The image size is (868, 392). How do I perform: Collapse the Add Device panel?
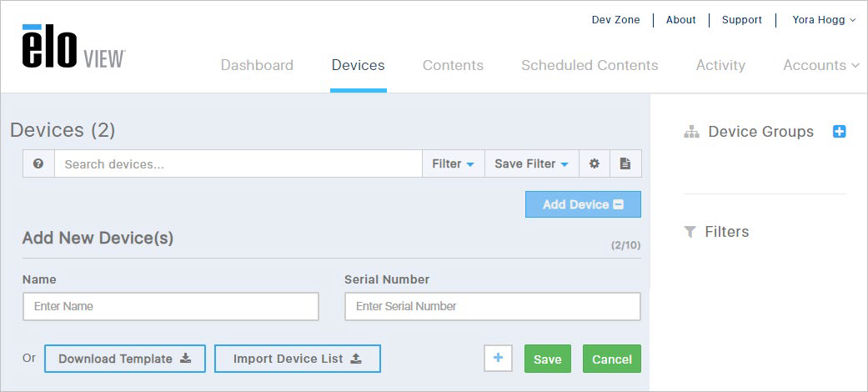pyautogui.click(x=583, y=204)
